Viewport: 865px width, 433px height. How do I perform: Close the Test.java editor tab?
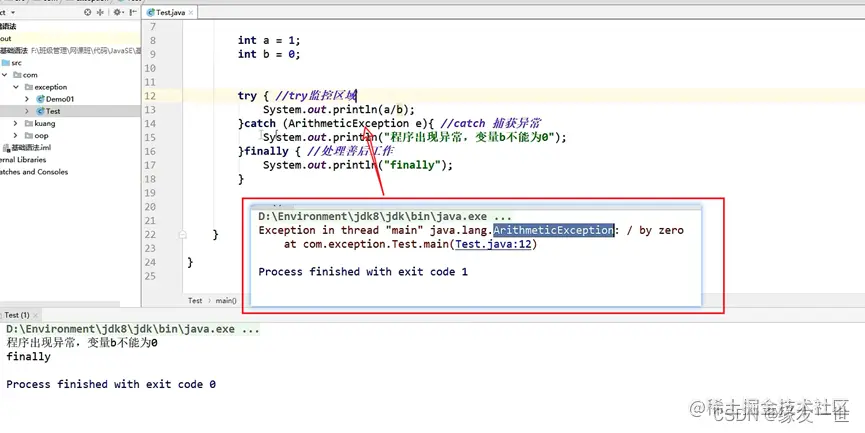coord(191,13)
